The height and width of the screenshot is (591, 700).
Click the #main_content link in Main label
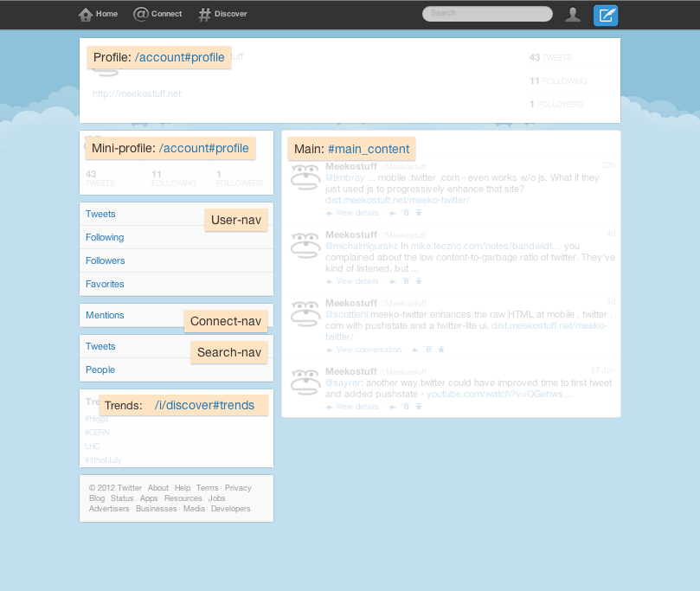(368, 149)
